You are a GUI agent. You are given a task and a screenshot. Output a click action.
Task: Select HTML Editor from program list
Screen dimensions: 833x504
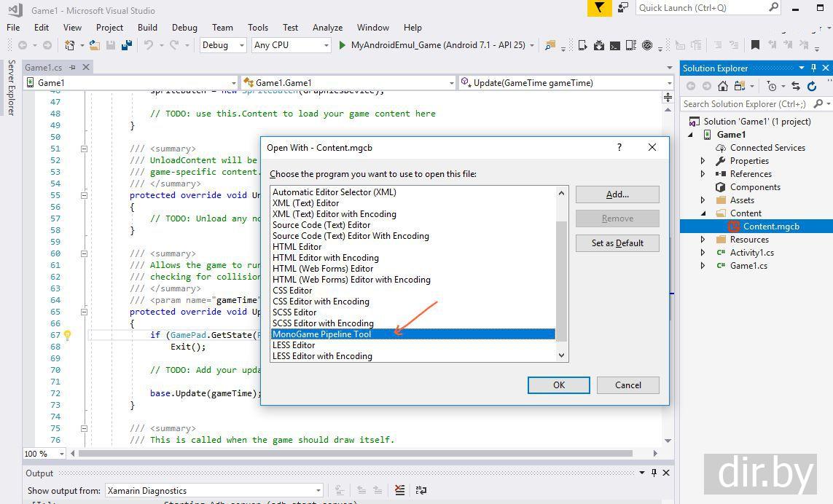click(x=297, y=247)
